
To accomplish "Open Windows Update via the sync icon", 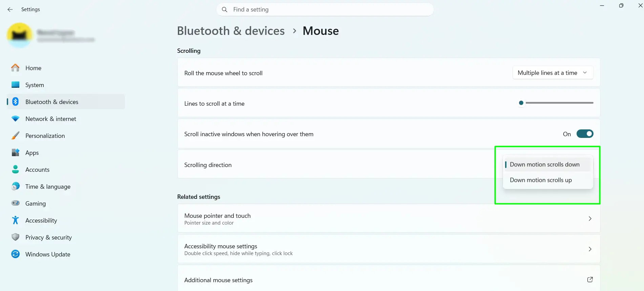I will 15,254.
